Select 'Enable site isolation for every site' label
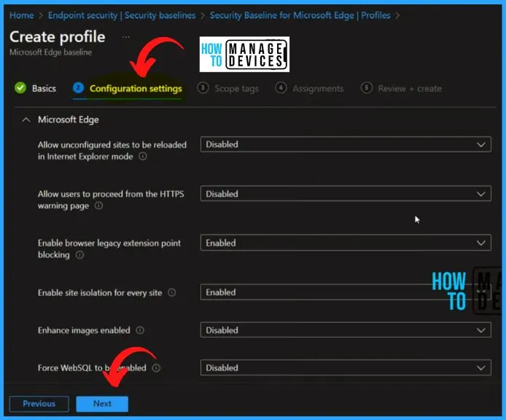506x420 pixels. [x=100, y=293]
